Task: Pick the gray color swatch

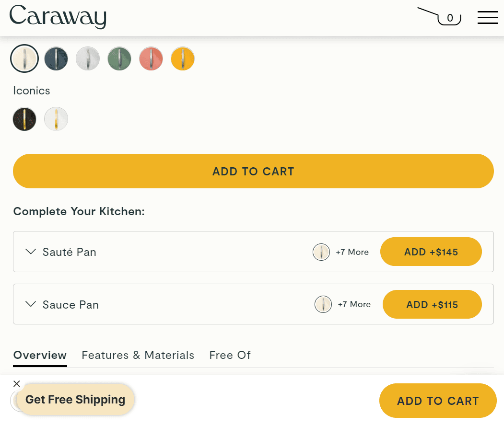Action: (x=88, y=58)
